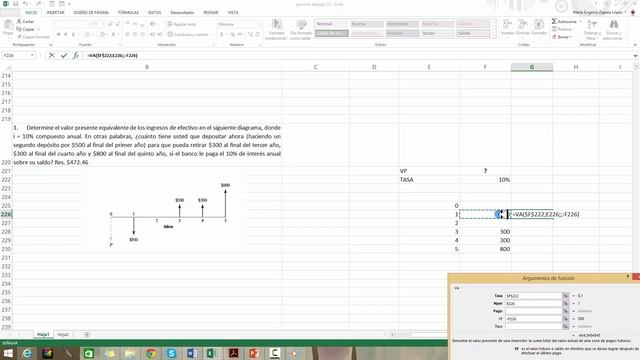Click the Pago argument field
The width and height of the screenshot is (640, 360).
coord(533,311)
